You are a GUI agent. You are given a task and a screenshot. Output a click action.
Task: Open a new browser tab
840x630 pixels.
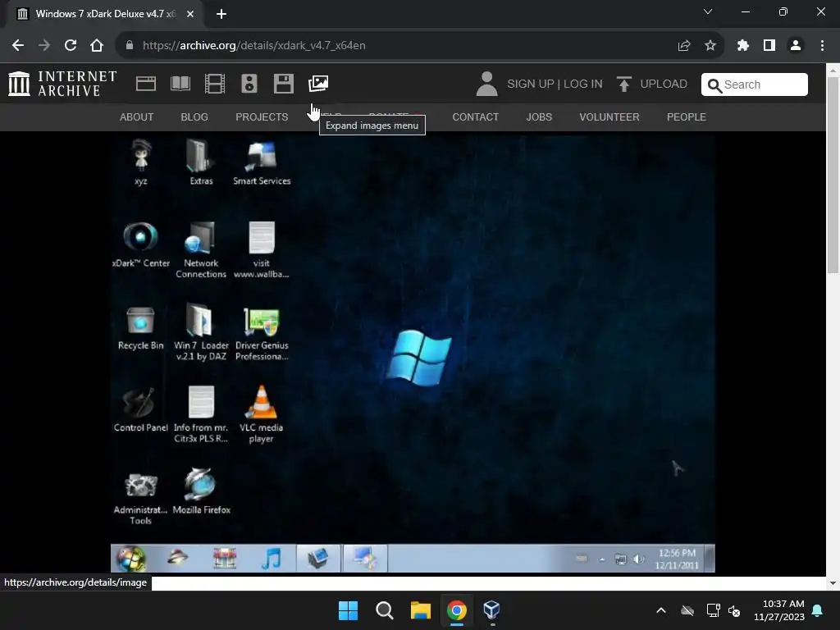221,14
